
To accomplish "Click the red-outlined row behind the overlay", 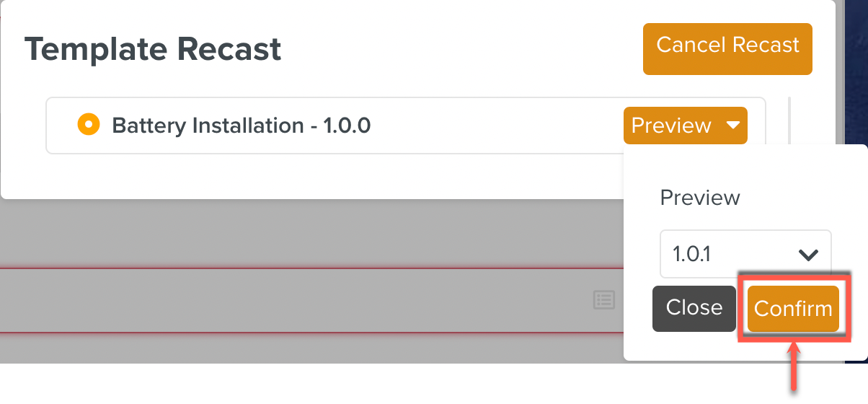I will tap(288, 300).
